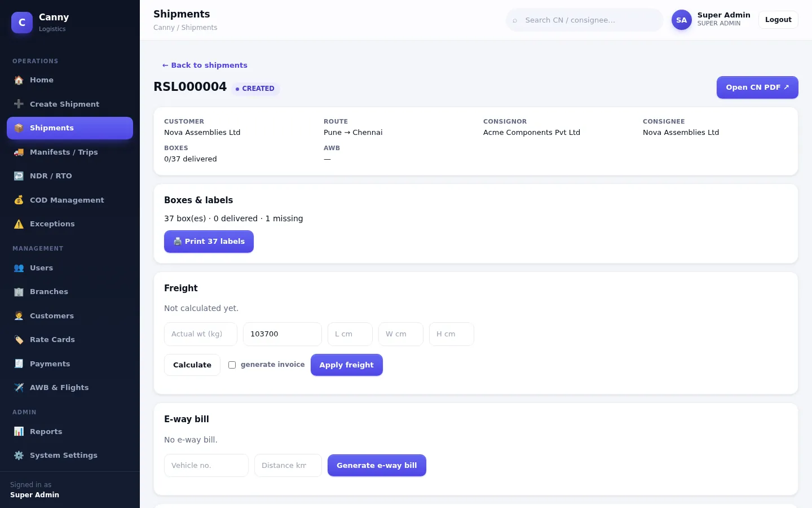
Task: Open the NDR / RTO menu item
Action: point(70,176)
